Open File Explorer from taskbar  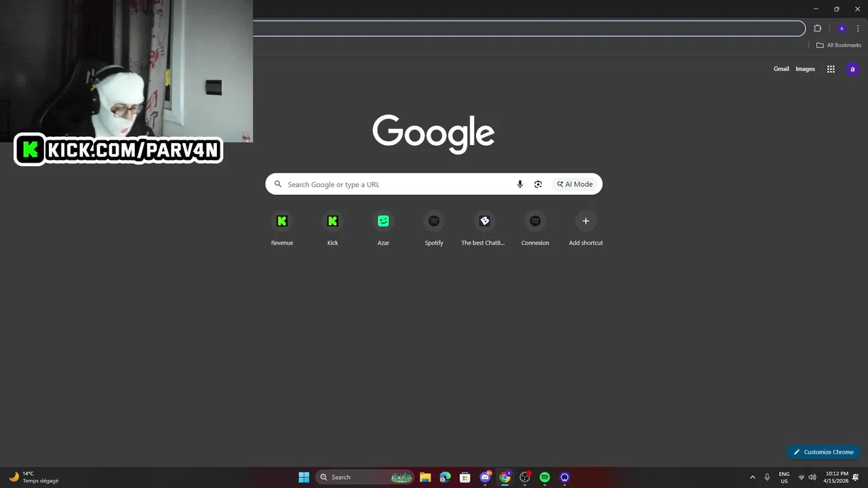point(425,477)
